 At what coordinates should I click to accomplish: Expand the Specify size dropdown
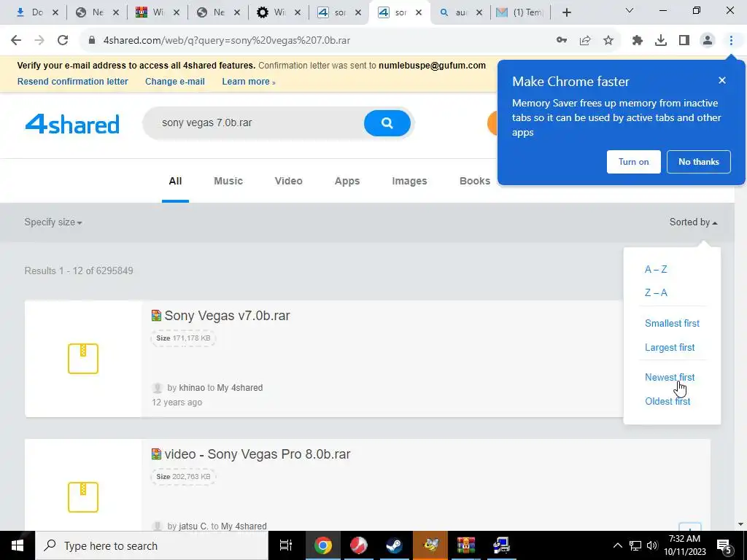point(53,222)
